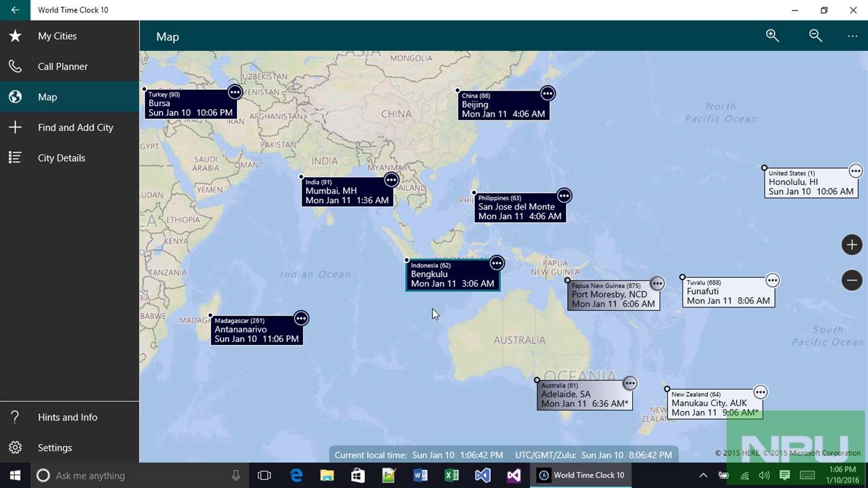The image size is (868, 488).
Task: Open Action Center notifications icon
Action: coord(785,476)
